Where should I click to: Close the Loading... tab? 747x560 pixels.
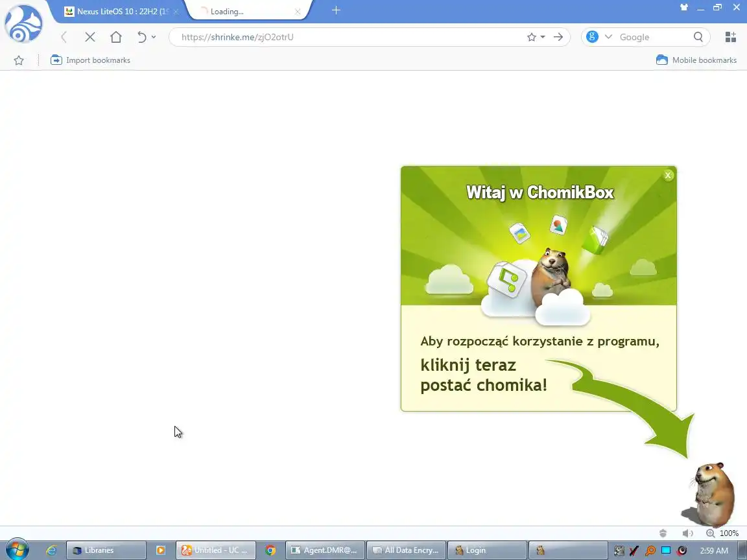tap(298, 12)
